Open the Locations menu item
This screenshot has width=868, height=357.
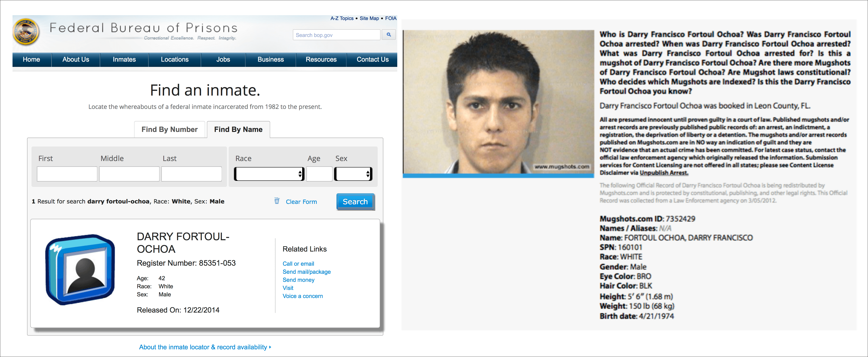pyautogui.click(x=175, y=60)
